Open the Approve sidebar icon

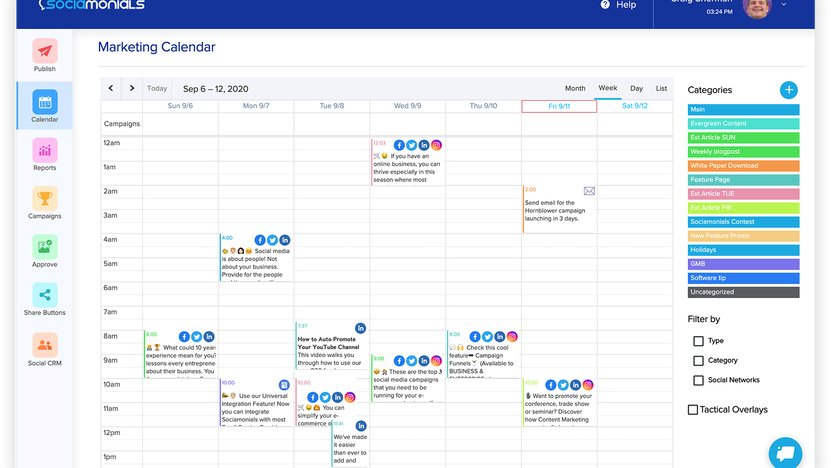[x=45, y=247]
